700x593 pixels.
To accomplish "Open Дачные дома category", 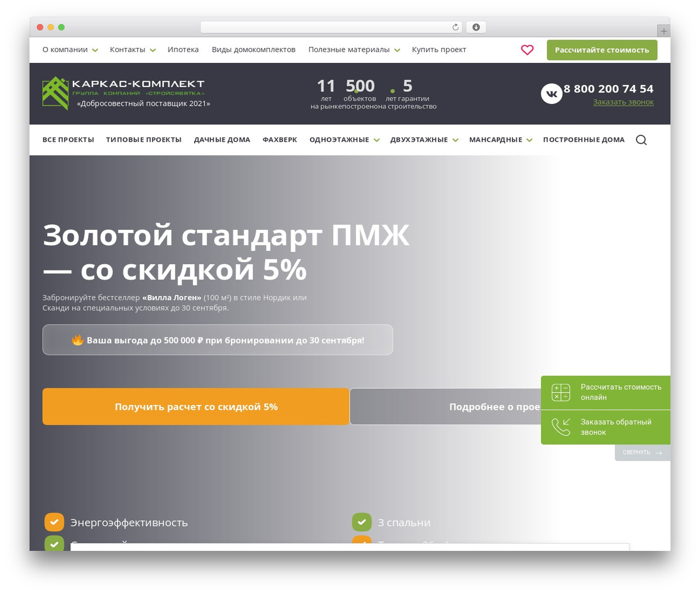I will coord(222,140).
